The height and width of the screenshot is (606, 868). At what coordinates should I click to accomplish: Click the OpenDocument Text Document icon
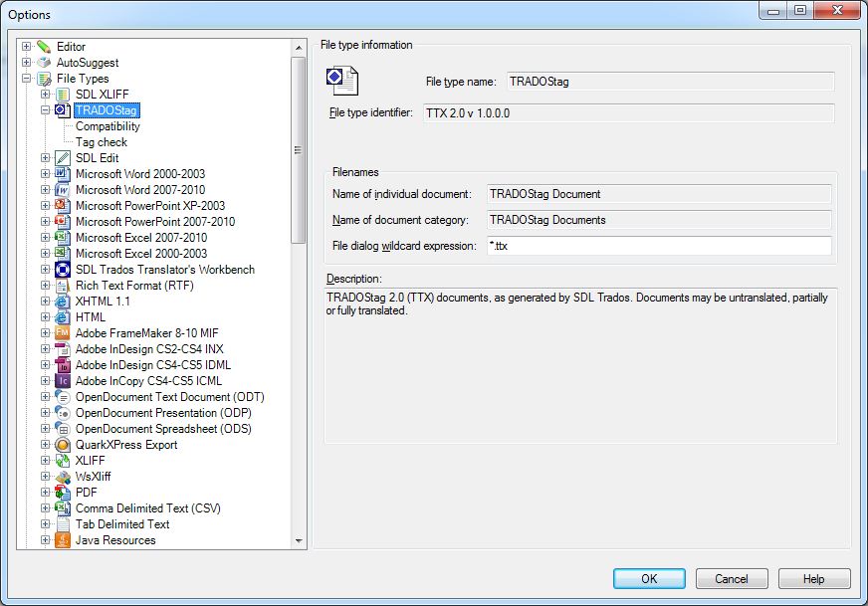click(63, 397)
